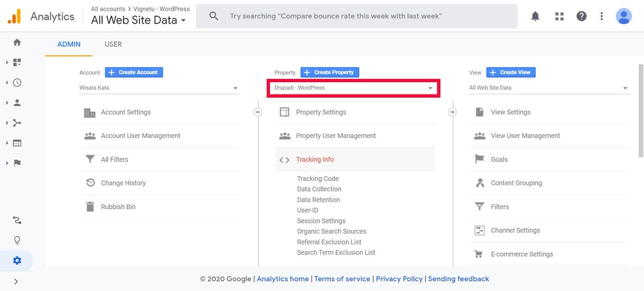The image size is (644, 291).
Task: Open the Google apps grid icon
Action: 559,16
